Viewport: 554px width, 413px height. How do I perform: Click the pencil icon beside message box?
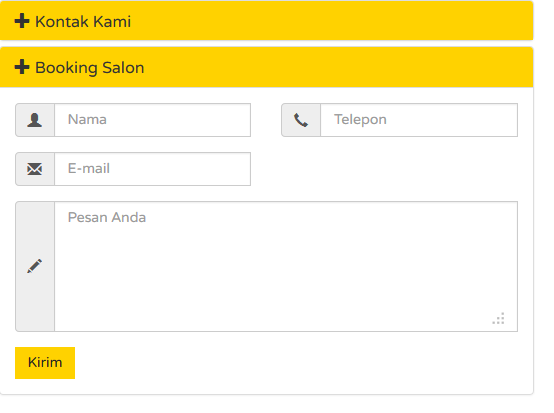[35, 266]
